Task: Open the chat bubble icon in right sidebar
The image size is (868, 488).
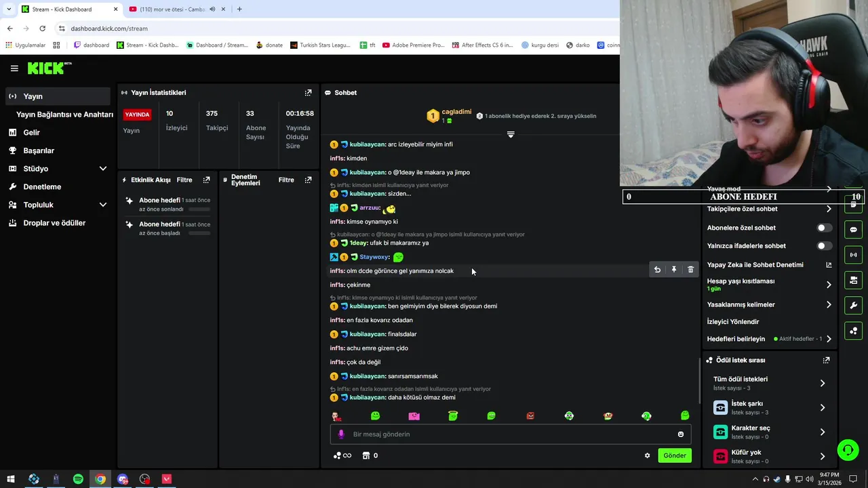Action: point(853,229)
